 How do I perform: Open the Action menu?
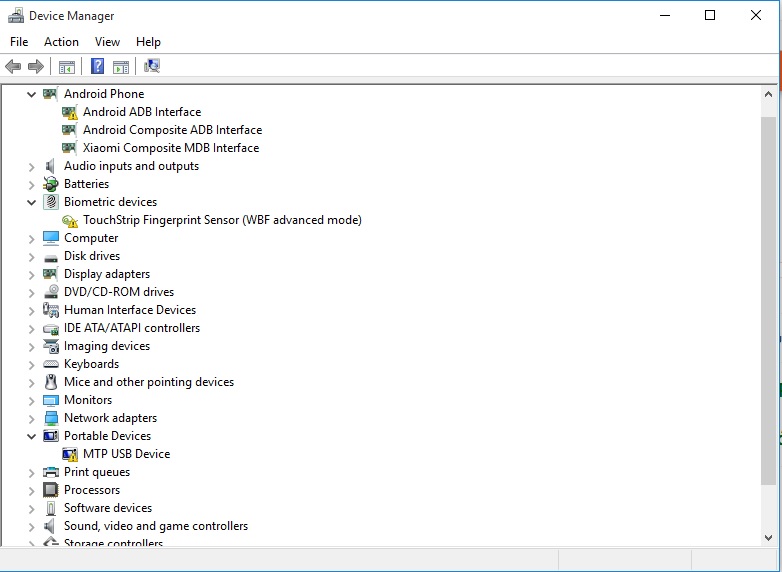tap(61, 42)
